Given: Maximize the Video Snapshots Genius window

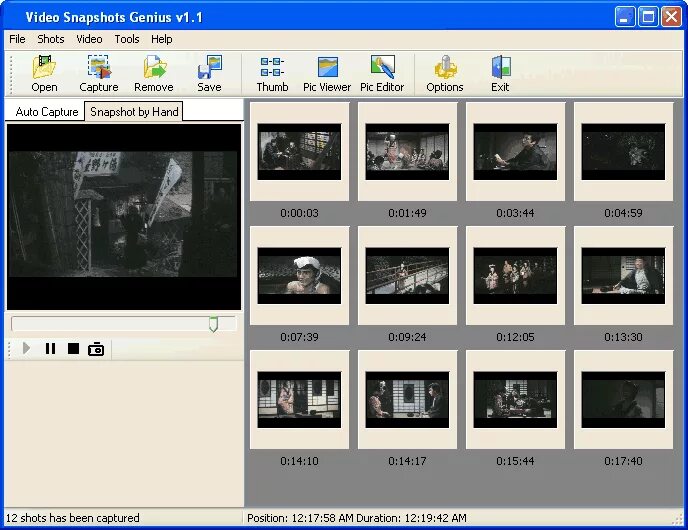Looking at the screenshot, I should pyautogui.click(x=648, y=17).
